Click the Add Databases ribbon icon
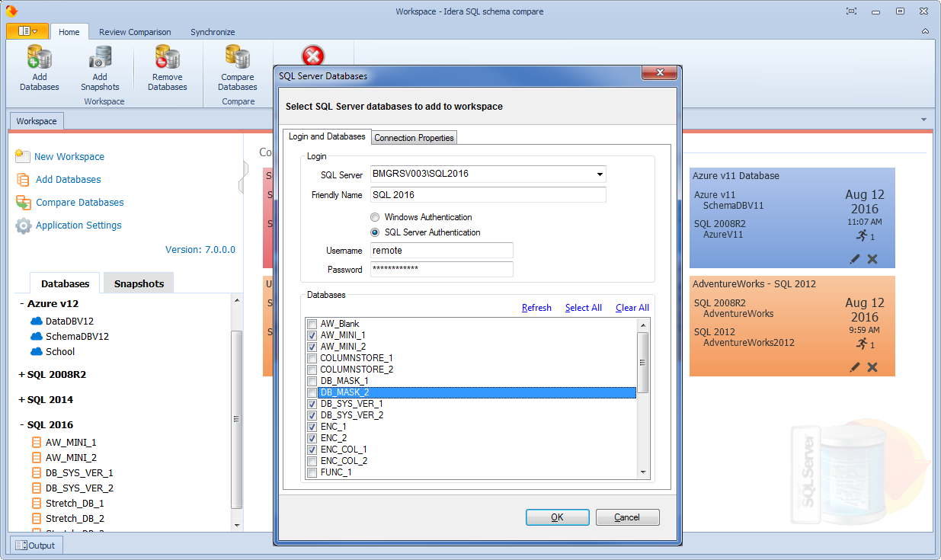941x560 pixels. 39,58
